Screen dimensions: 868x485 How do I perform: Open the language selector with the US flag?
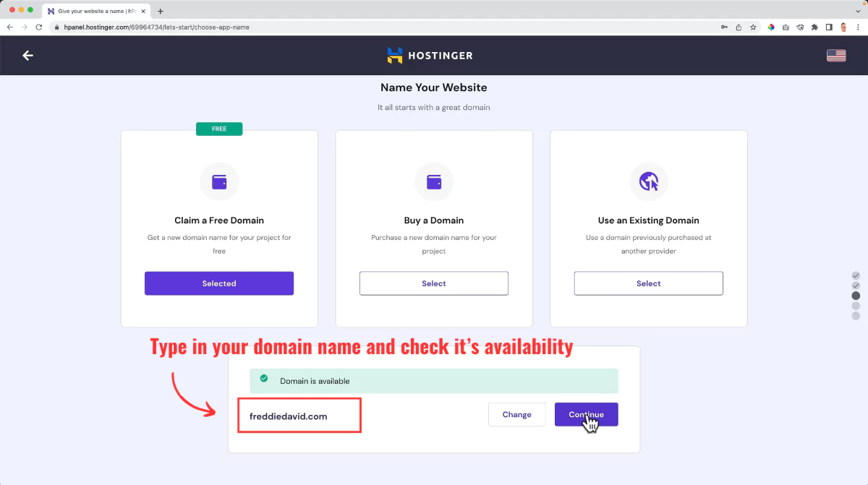836,54
